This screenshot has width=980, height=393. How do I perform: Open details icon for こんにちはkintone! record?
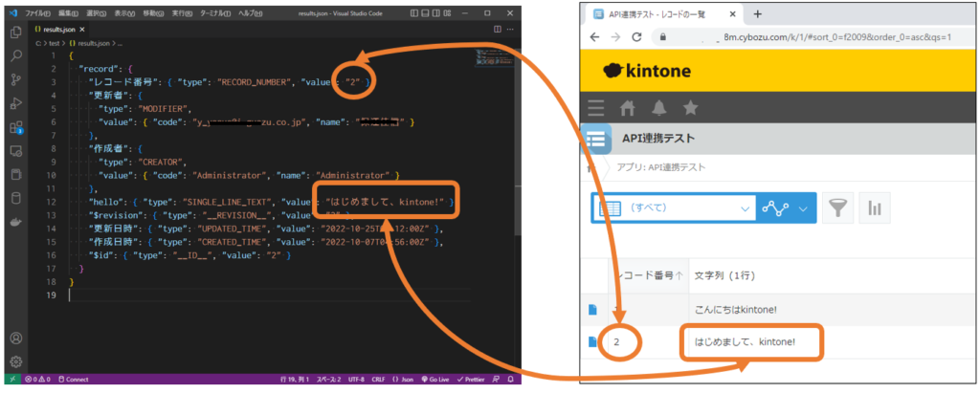tap(592, 310)
